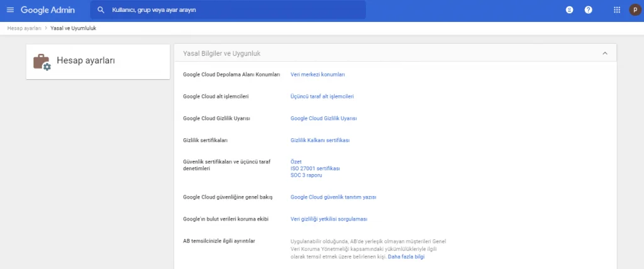Viewport: 644px width, 269px height.
Task: Open the Özet link
Action: (x=296, y=162)
